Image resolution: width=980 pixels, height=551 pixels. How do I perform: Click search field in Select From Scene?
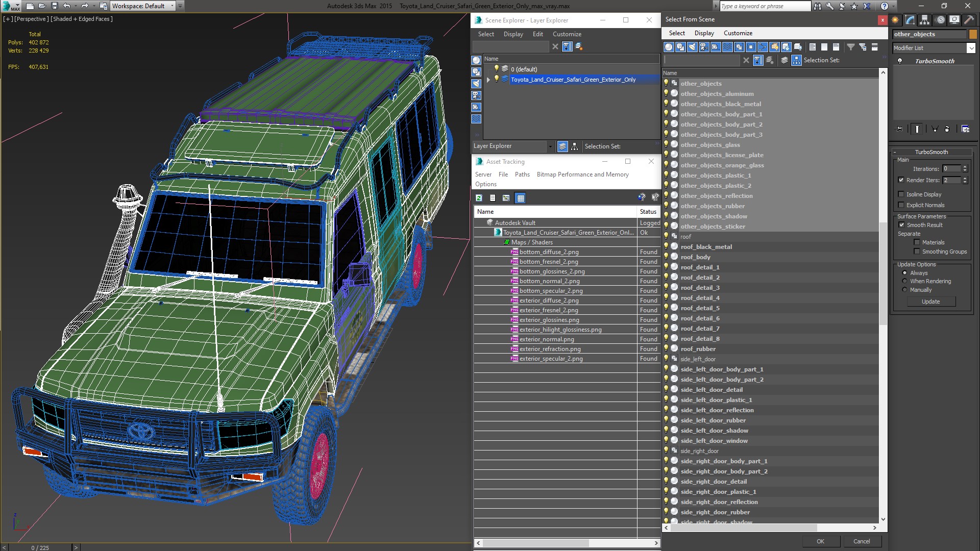701,60
